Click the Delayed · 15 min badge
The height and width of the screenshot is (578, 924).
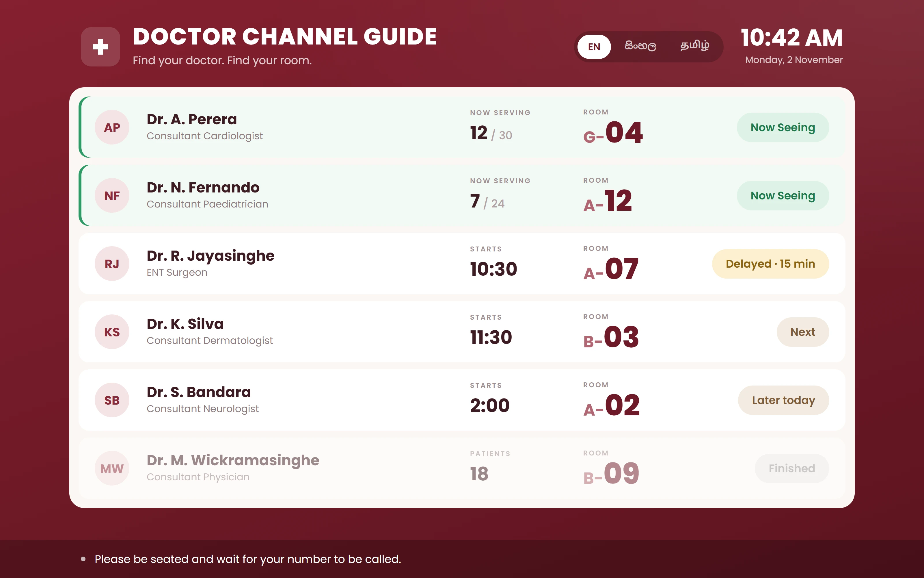(x=770, y=264)
